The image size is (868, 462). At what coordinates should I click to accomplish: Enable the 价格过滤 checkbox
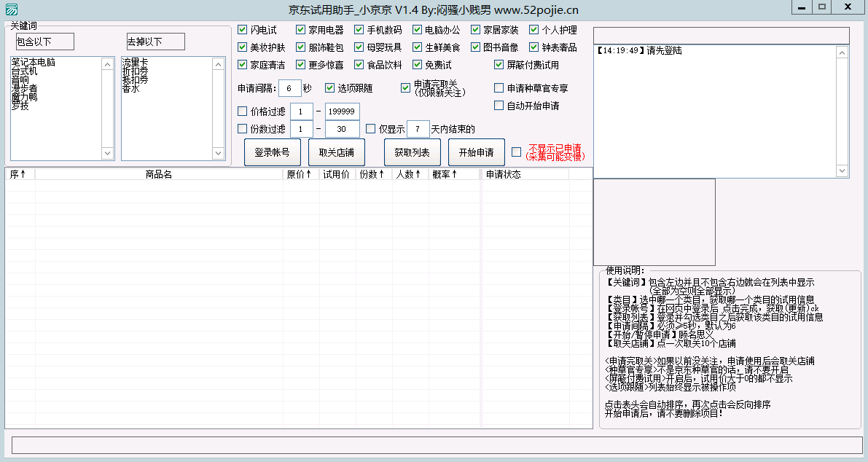pos(242,111)
